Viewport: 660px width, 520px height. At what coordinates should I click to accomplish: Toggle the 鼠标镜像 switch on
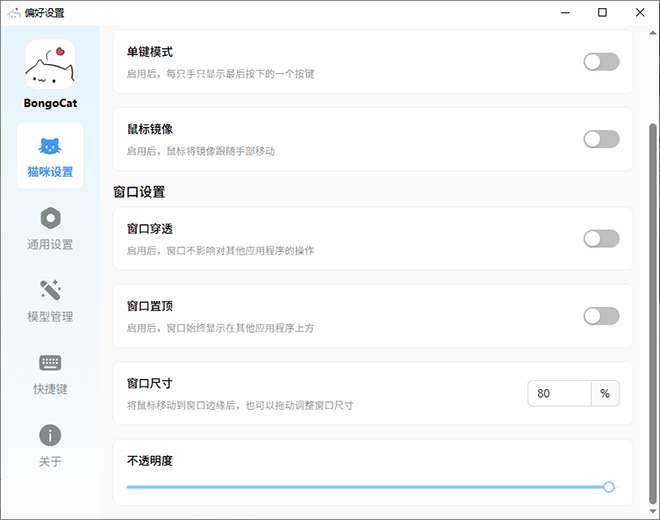point(601,139)
